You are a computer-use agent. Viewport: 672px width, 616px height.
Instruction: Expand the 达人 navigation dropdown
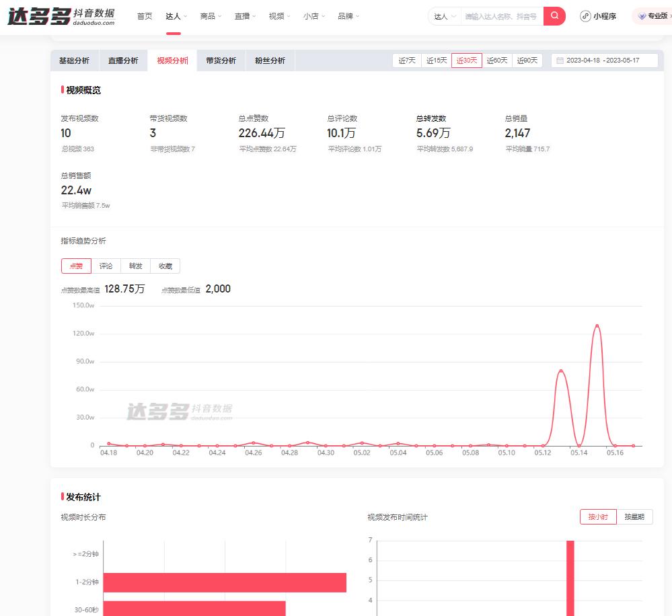point(176,16)
